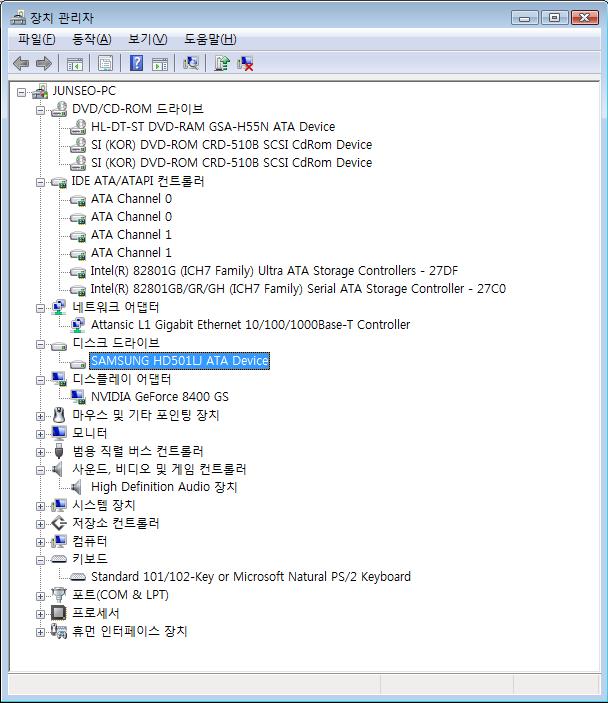Click the drive icon of HL-DT-ST DVD-RAM device
608x703 pixels.
click(78, 127)
